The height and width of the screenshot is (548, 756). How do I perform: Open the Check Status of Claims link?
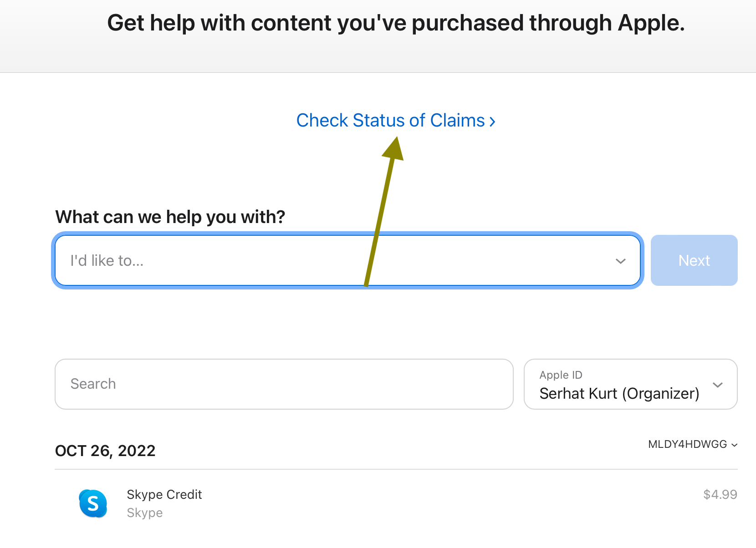(x=395, y=121)
